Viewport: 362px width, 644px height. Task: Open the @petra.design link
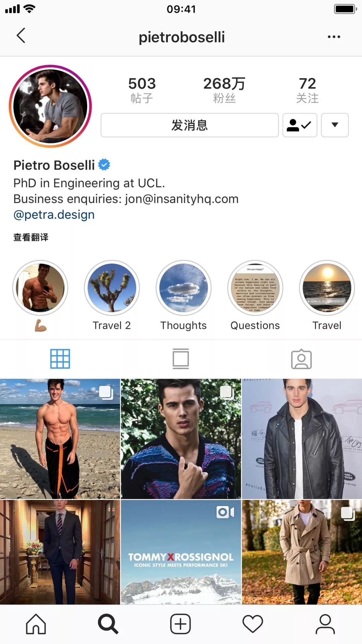[54, 215]
